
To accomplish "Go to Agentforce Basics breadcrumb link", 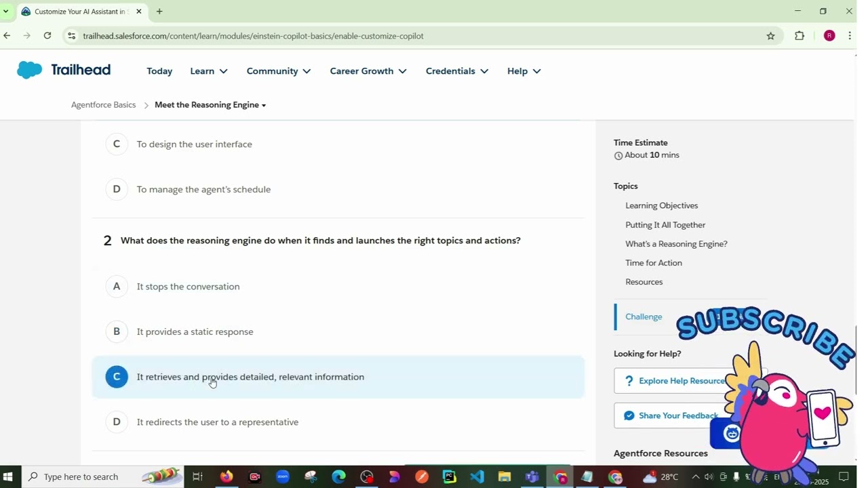I will coord(103,105).
